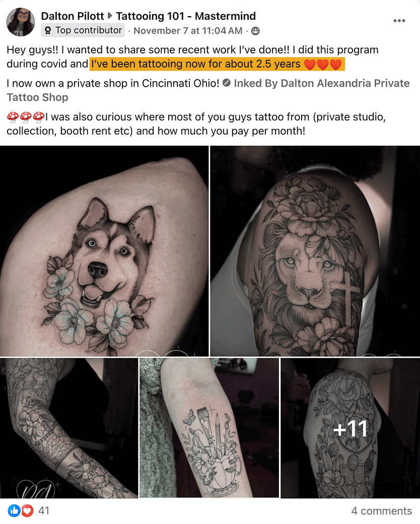Open the teacup with paintbrushes tattoo photo
The height and width of the screenshot is (524, 420).
pos(209,428)
